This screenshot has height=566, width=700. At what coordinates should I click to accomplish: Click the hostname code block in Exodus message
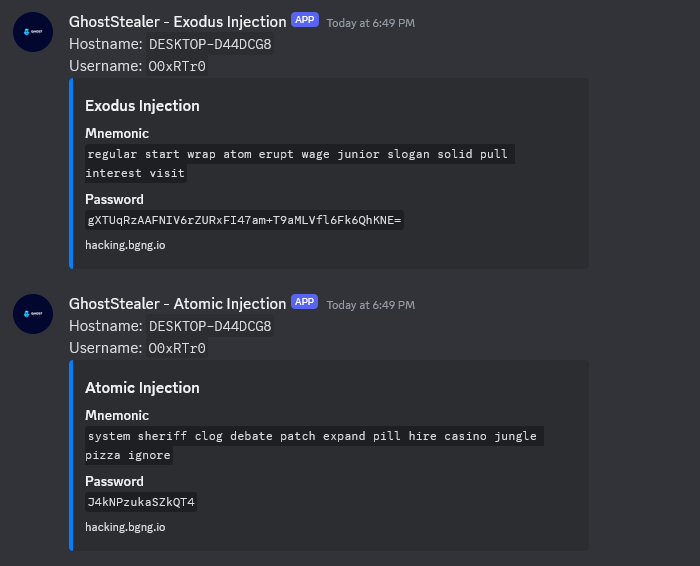210,44
